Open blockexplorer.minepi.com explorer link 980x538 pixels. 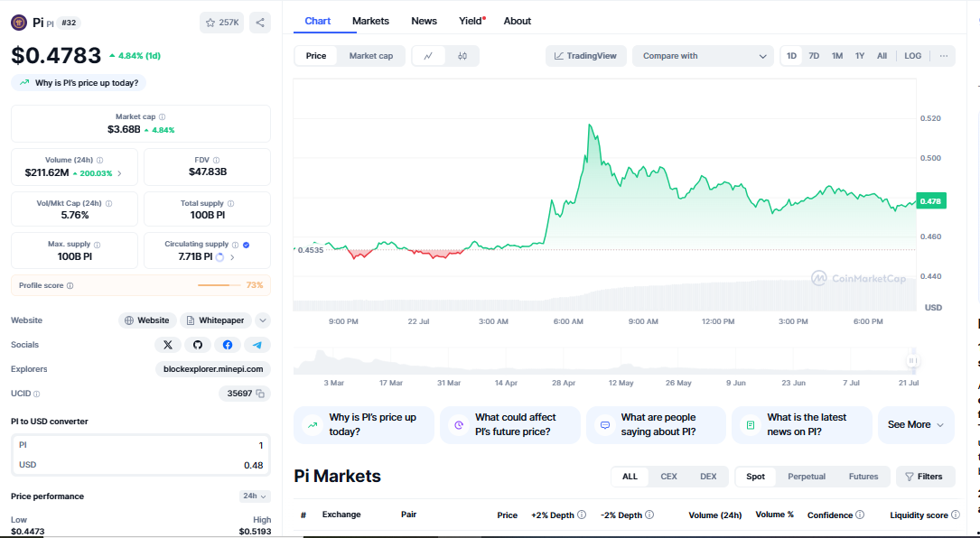pos(213,369)
